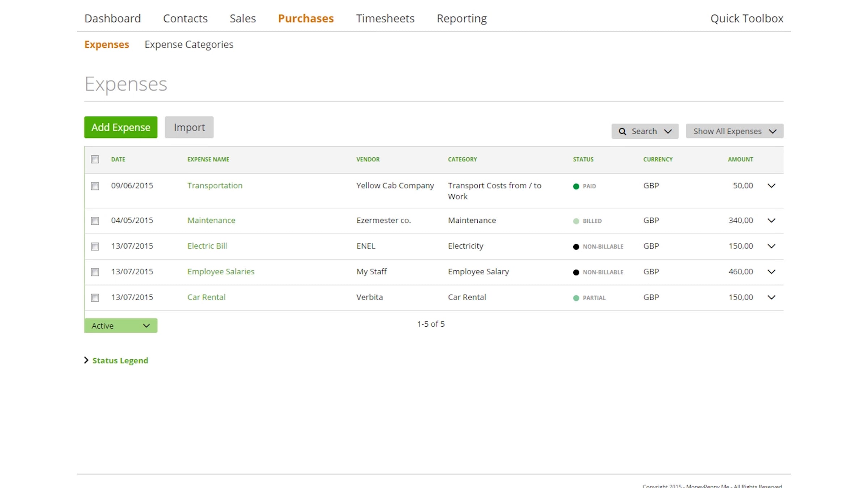Open the Employee Salaries expense link

point(221,271)
